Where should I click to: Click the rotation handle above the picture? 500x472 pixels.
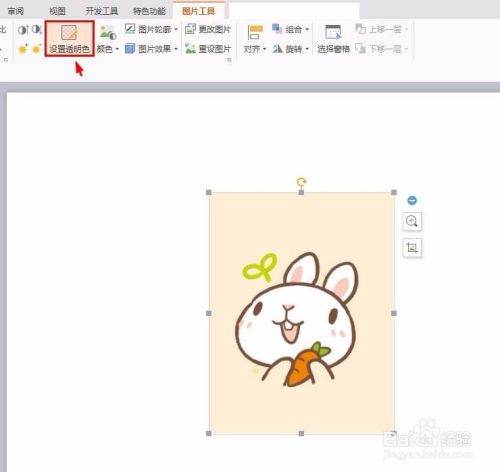pyautogui.click(x=301, y=182)
